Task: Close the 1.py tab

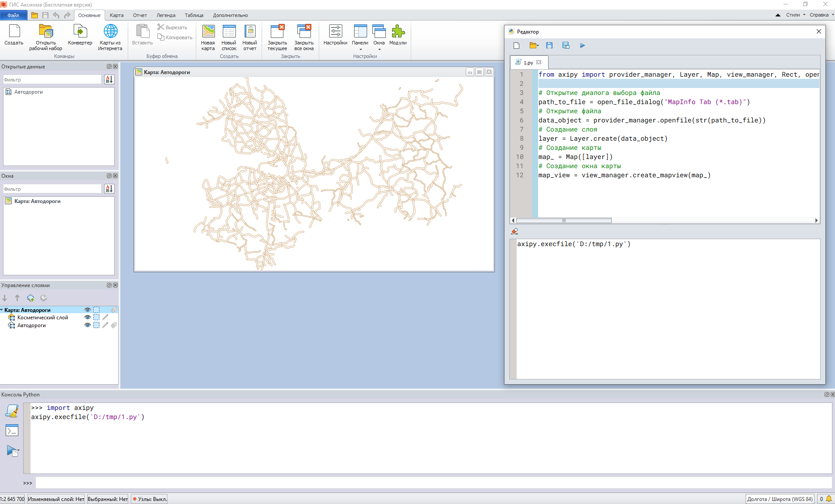Action: tap(539, 62)
